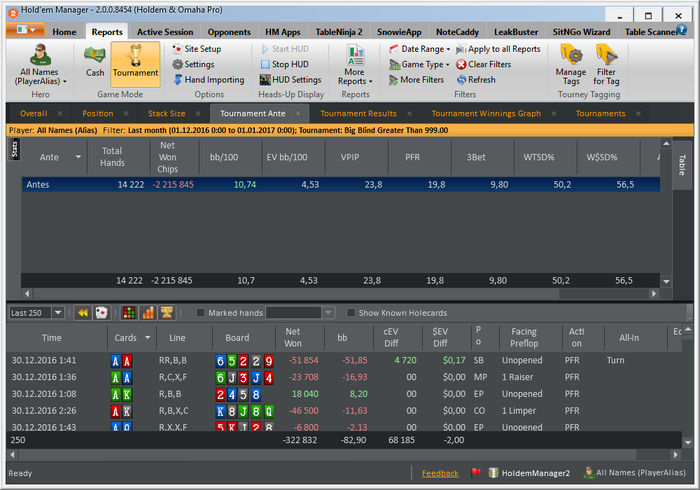Select Tournament game mode
700x490 pixels.
click(135, 63)
